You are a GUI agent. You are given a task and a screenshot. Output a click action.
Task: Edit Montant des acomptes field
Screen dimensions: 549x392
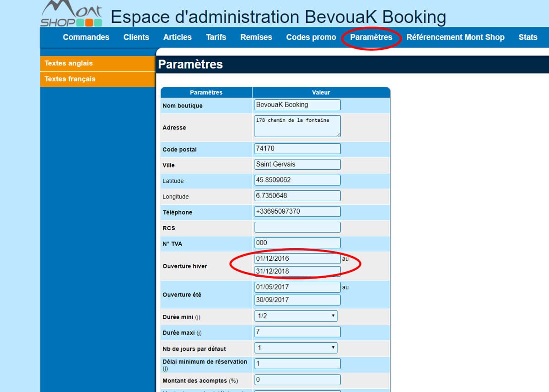(x=297, y=380)
